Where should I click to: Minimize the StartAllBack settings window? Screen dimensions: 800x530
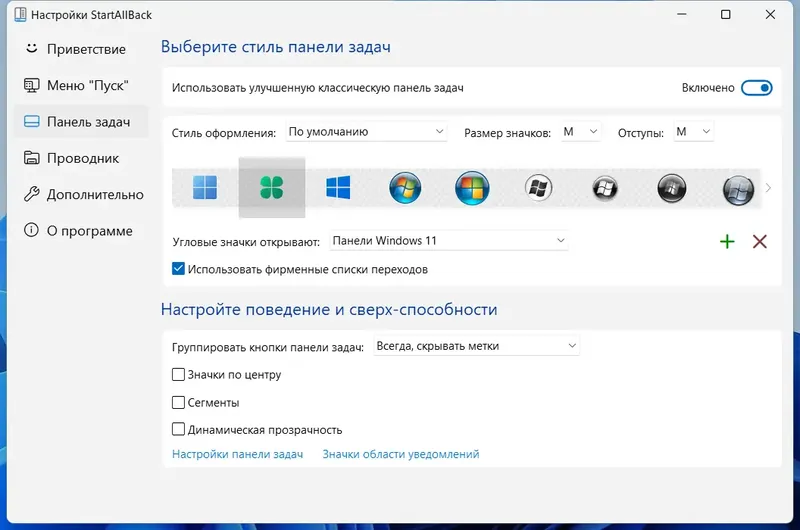tap(682, 15)
